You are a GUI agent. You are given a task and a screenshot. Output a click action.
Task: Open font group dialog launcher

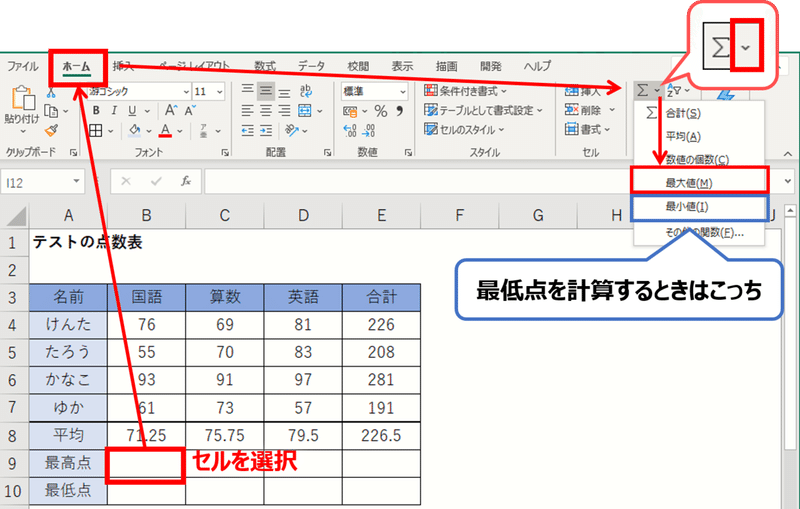pos(225,153)
